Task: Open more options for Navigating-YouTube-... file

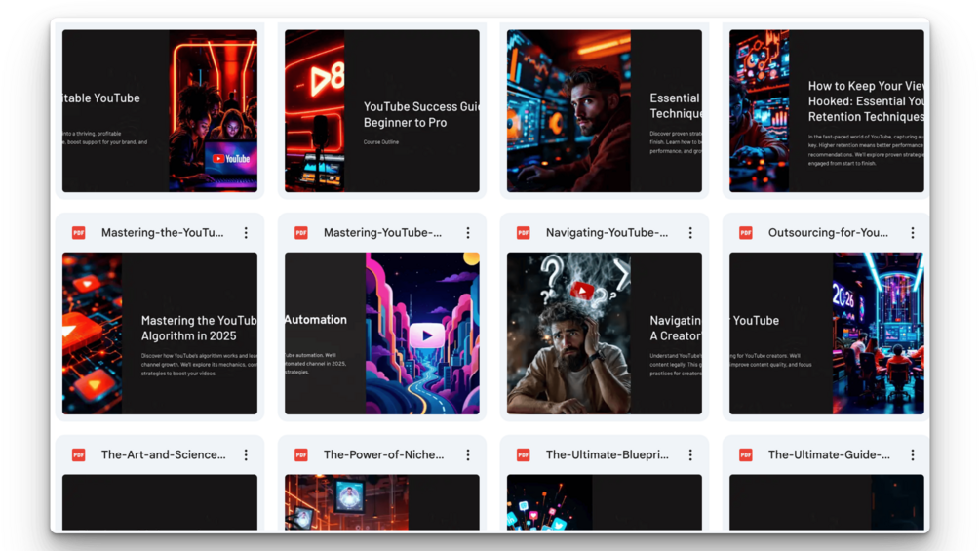Action: tap(690, 232)
